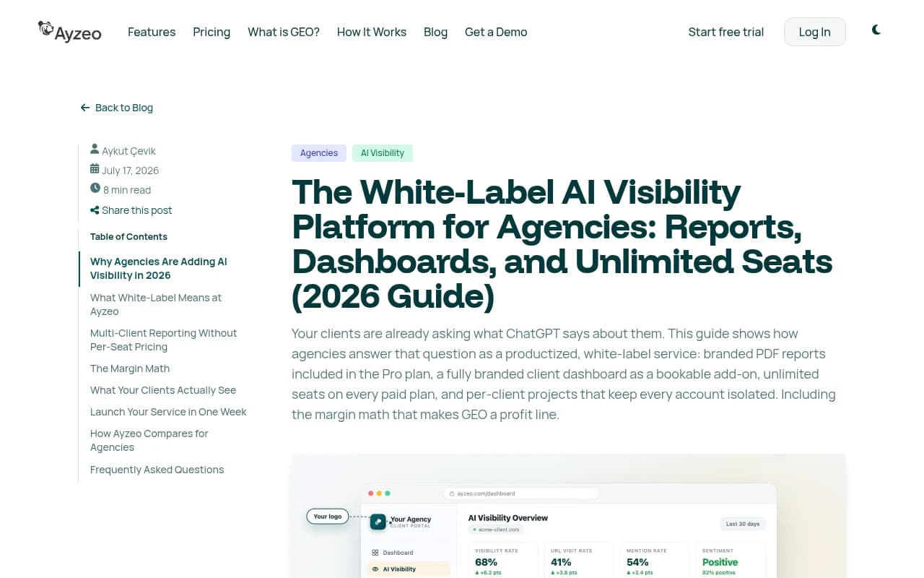This screenshot has width=924, height=578.
Task: Go to the What is GEO? page
Action: [x=284, y=32]
